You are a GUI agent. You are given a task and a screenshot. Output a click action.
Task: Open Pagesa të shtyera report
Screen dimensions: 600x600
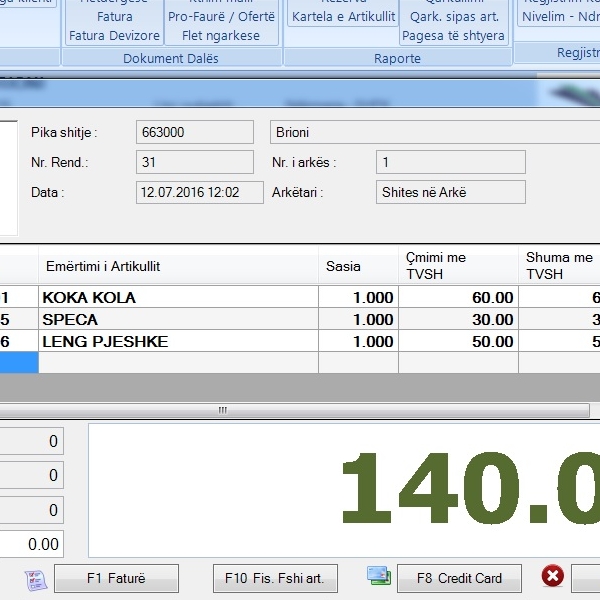454,36
